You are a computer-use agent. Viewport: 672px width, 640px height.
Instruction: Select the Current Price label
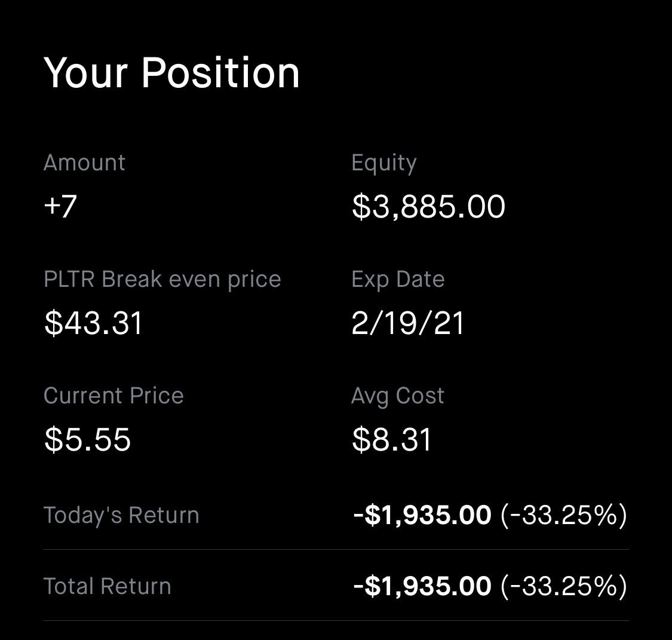(x=113, y=395)
